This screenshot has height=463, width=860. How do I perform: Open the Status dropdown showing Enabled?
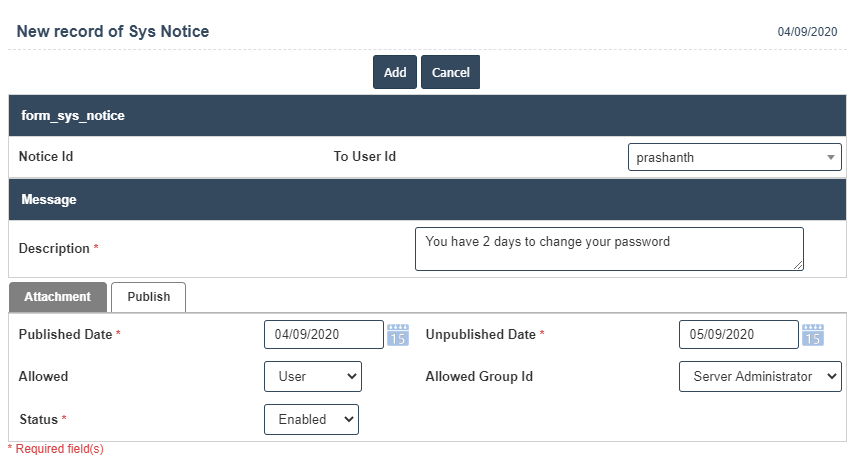pyautogui.click(x=311, y=419)
